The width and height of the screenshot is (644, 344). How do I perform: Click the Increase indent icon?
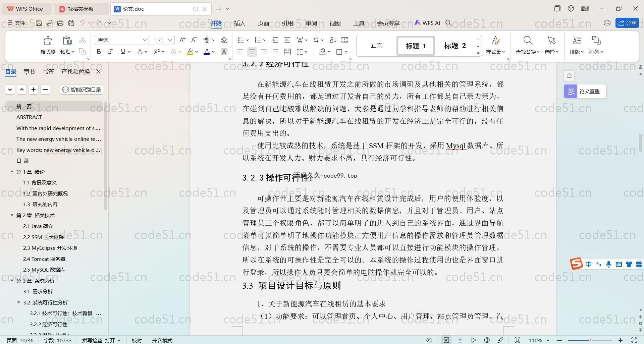287,40
